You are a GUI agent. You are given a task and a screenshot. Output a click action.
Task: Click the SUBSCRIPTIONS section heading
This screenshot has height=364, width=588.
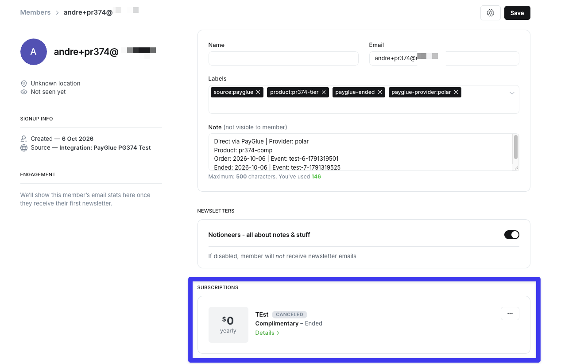point(218,287)
